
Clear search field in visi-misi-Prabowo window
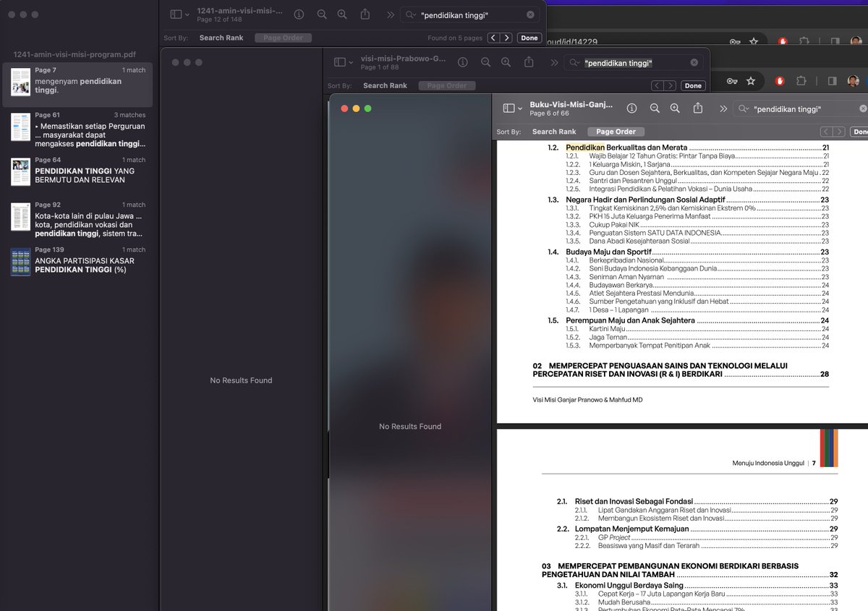coord(694,63)
